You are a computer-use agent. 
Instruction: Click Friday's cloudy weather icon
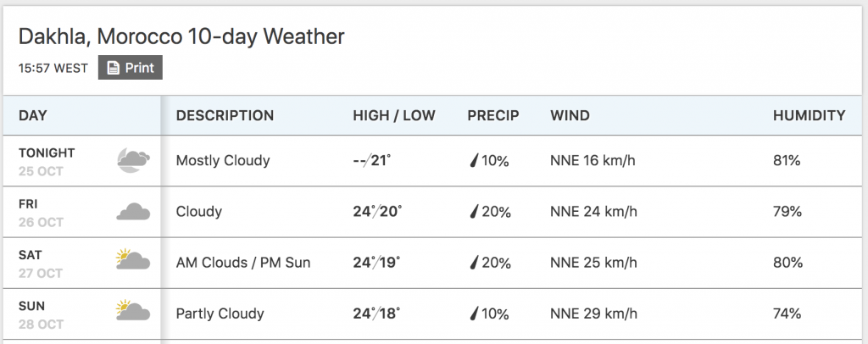tap(133, 211)
